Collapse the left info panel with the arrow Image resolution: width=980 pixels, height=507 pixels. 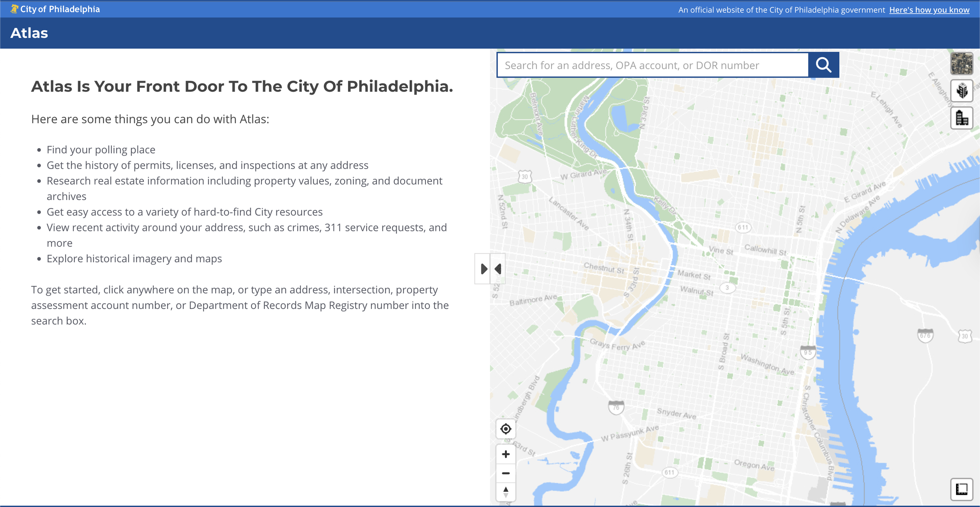tap(498, 269)
